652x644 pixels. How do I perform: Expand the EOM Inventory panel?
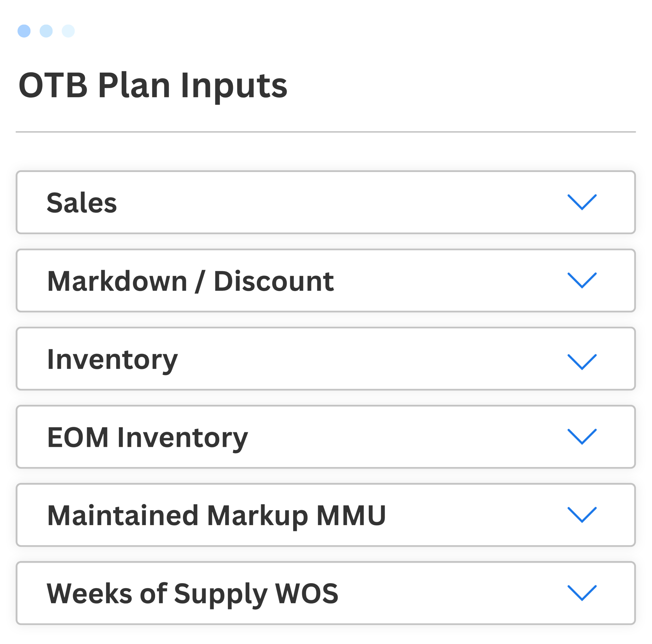click(326, 436)
